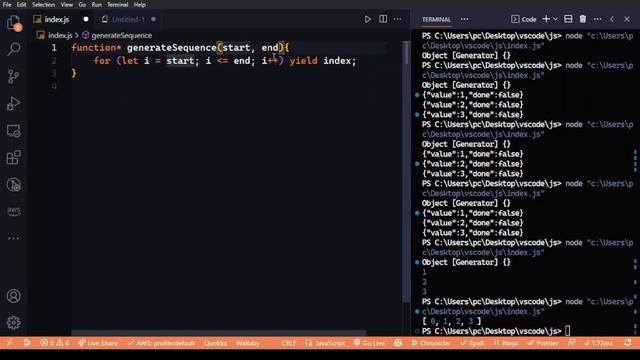
Task: Open the Terminal menu
Action: click(118, 5)
